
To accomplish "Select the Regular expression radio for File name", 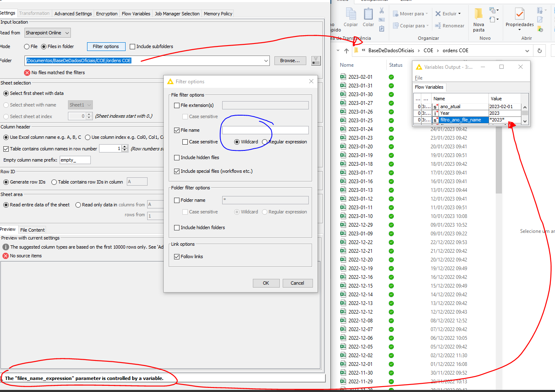I will click(x=264, y=142).
